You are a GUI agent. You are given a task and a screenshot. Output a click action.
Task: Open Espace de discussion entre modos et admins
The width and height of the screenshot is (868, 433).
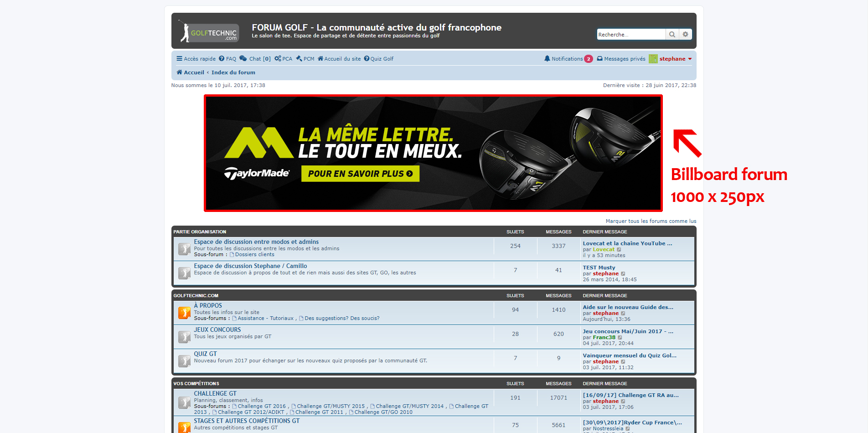point(256,242)
